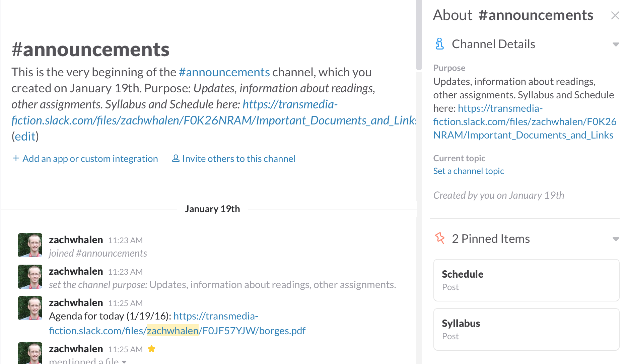Expand the 'mentioned a file' dropdown arrow

click(124, 362)
